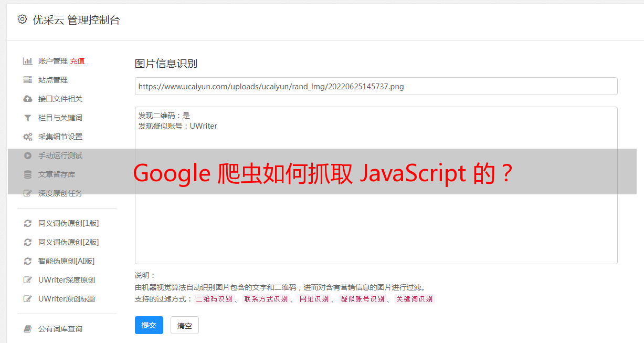Select 深度原创任务 in the sidebar
This screenshot has height=343, width=644.
(60, 193)
